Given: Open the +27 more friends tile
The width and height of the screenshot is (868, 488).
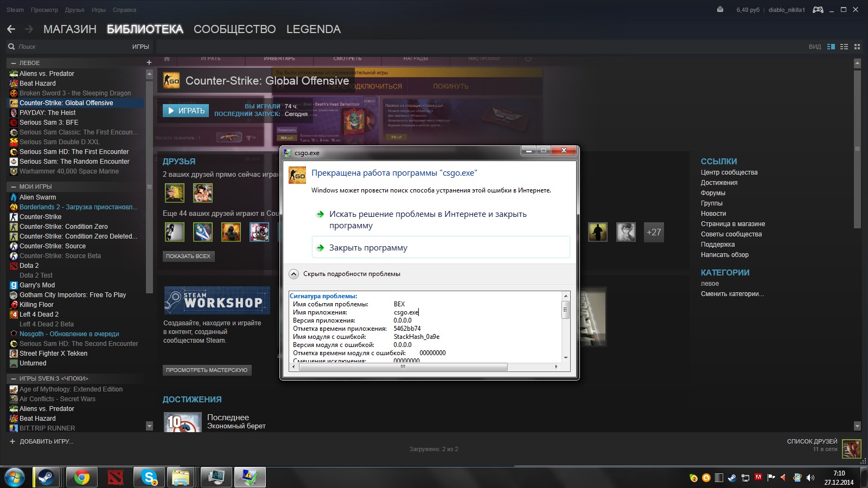Looking at the screenshot, I should [x=654, y=232].
